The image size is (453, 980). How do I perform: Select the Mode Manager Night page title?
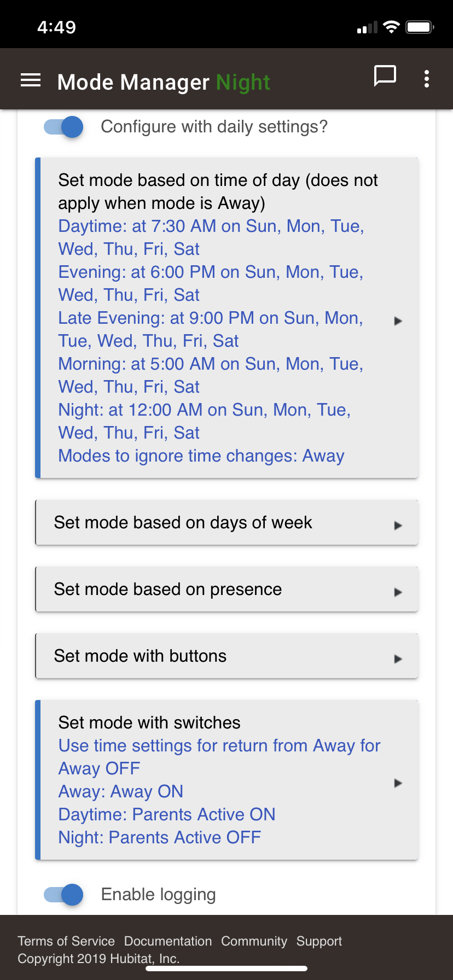[x=164, y=82]
